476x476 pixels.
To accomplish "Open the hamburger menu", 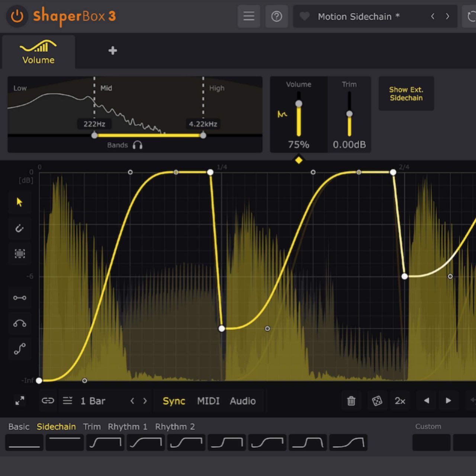I will click(x=249, y=16).
